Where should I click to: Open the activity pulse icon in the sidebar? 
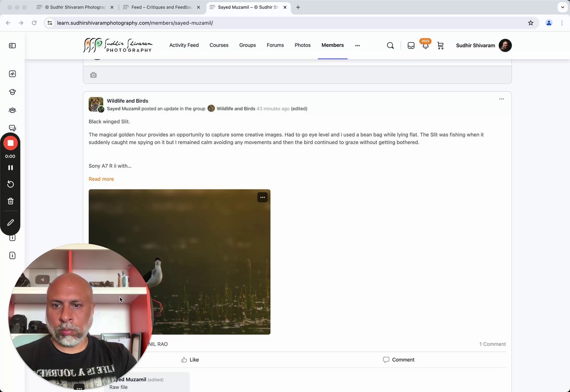pyautogui.click(x=12, y=74)
